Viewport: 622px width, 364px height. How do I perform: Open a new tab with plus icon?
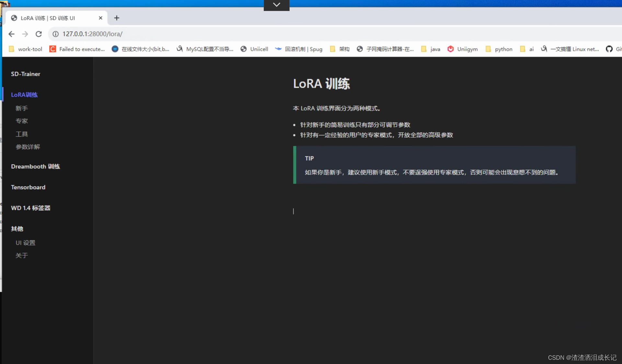117,18
